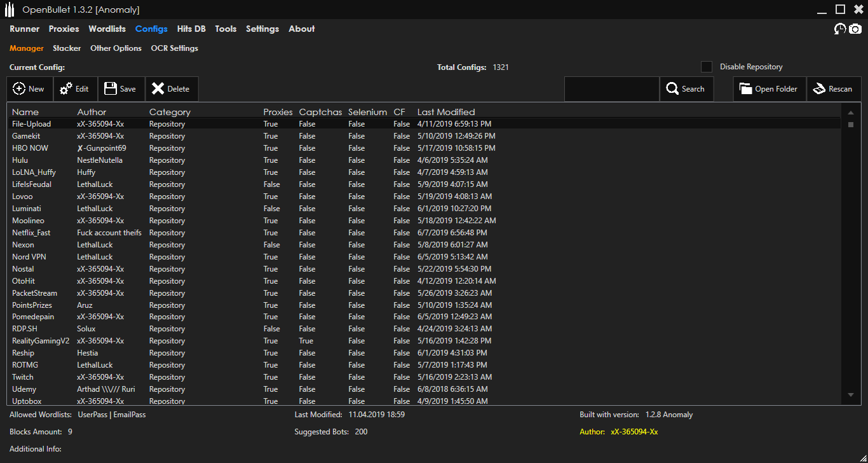
Task: Select the RDP.SH config
Action: point(425,329)
